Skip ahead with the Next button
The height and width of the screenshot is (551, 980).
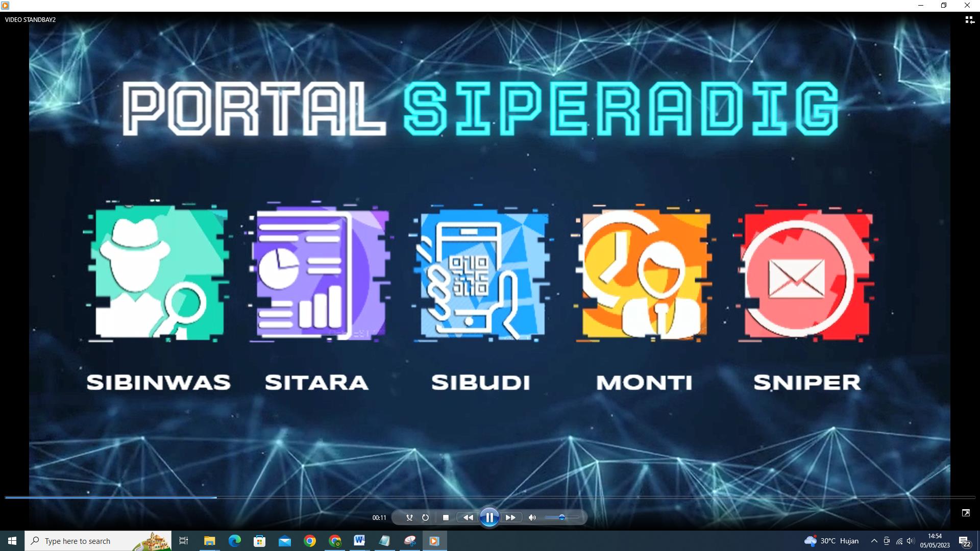click(510, 517)
